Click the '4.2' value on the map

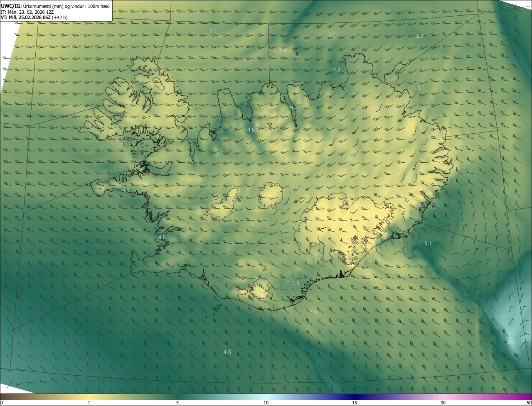(293, 107)
